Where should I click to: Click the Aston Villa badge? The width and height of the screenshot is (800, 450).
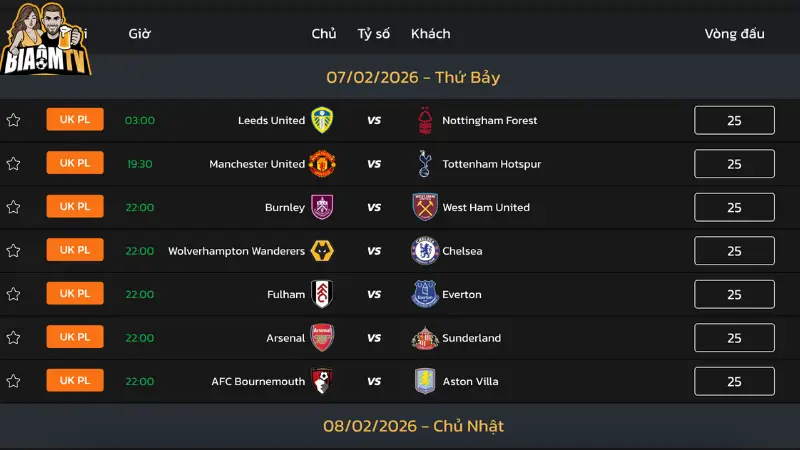coord(425,381)
